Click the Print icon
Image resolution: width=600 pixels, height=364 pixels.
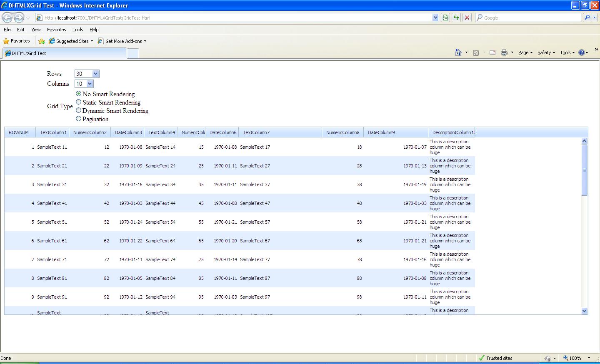click(x=504, y=52)
